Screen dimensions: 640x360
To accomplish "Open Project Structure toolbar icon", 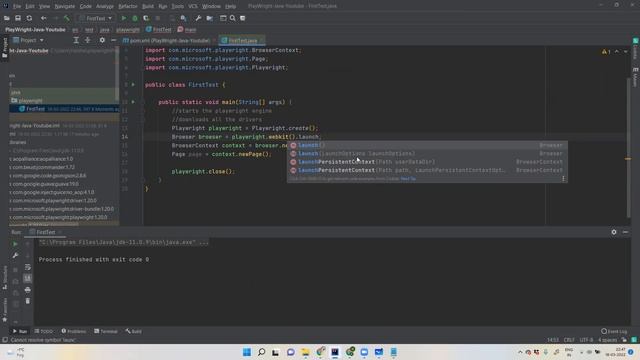I will (x=209, y=18).
